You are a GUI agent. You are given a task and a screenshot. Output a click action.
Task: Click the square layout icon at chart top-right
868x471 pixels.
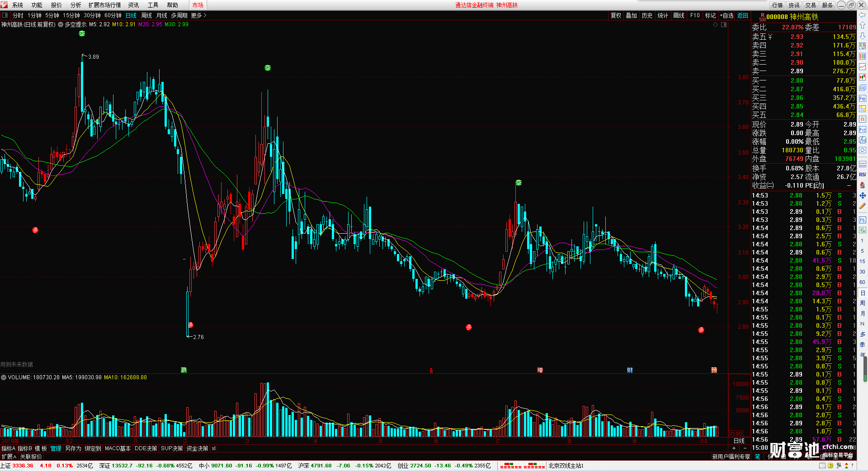(x=724, y=24)
